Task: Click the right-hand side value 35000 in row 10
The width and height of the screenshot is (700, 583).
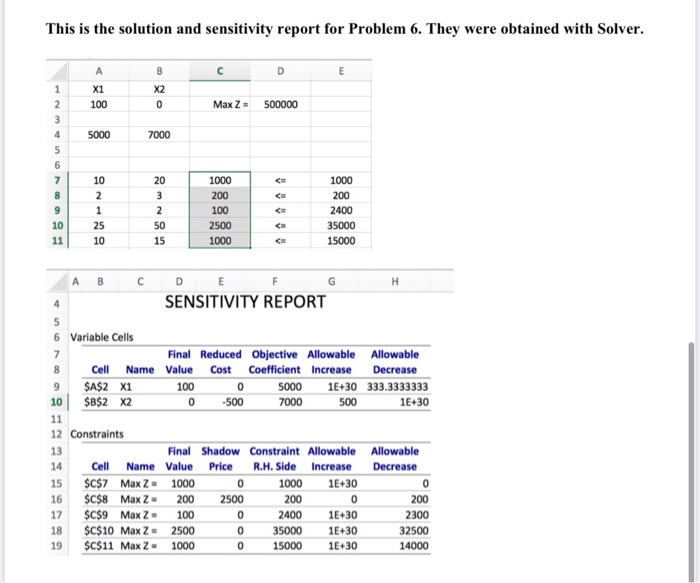Action: (341, 225)
